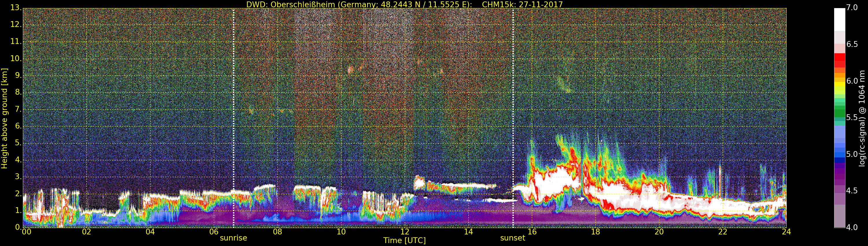This screenshot has height=246, width=868.
Task: Click the 'sunset' label below the time axis
Action: click(512, 238)
